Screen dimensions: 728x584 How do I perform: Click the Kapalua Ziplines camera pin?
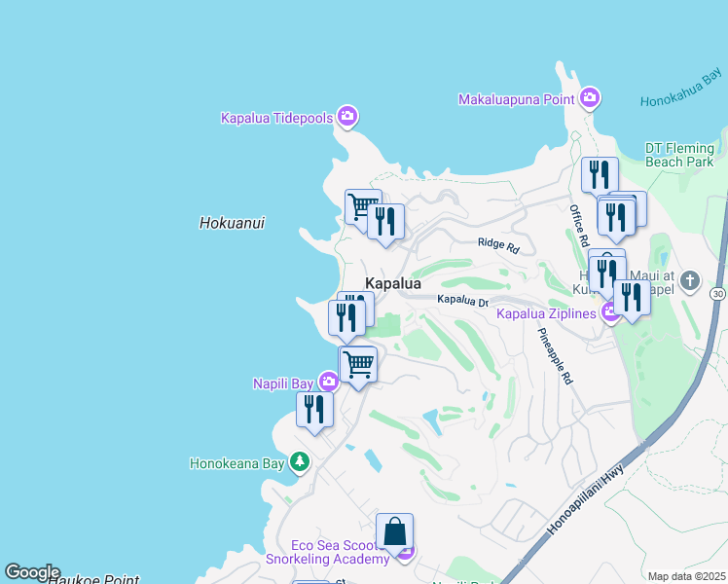click(x=609, y=312)
